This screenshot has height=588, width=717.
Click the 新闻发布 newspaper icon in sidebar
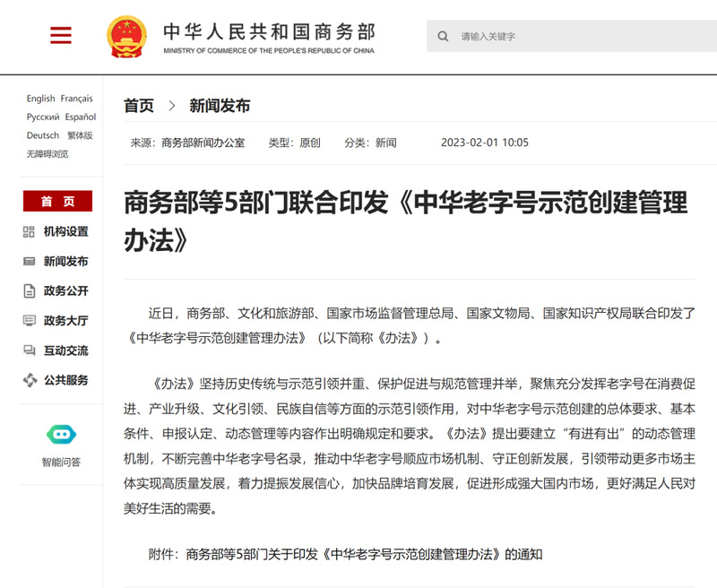29,262
